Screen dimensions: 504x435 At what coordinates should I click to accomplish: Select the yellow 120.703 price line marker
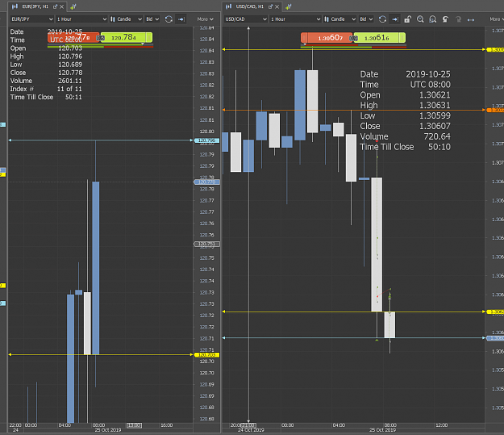(206, 354)
